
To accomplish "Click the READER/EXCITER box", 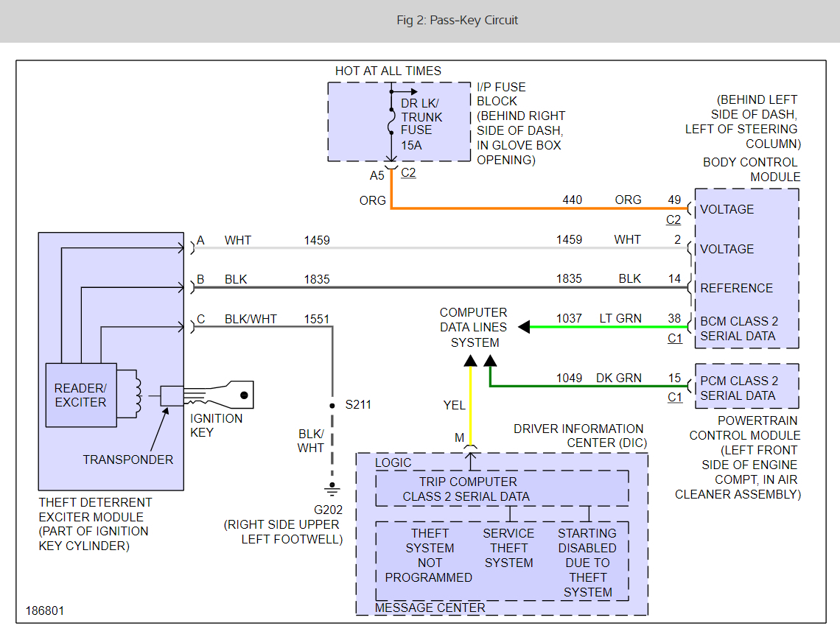I will (x=80, y=395).
